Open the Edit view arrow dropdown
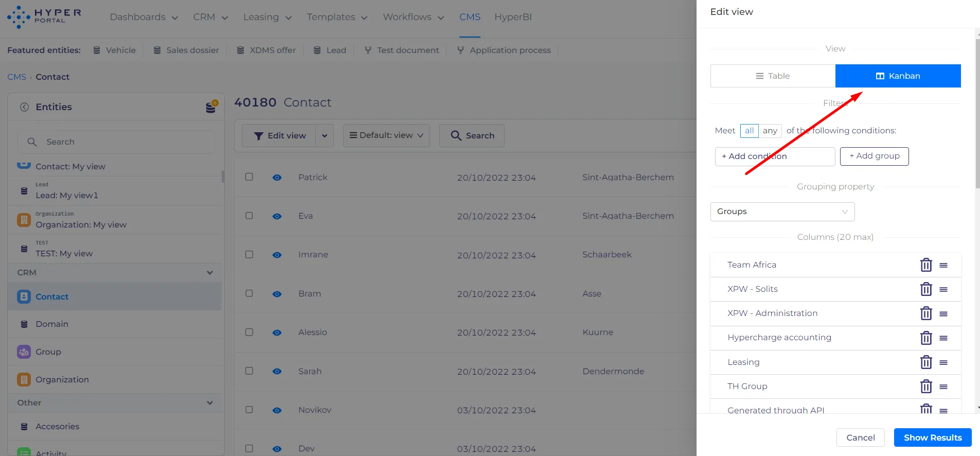Viewport: 980px width, 456px height. click(x=325, y=135)
